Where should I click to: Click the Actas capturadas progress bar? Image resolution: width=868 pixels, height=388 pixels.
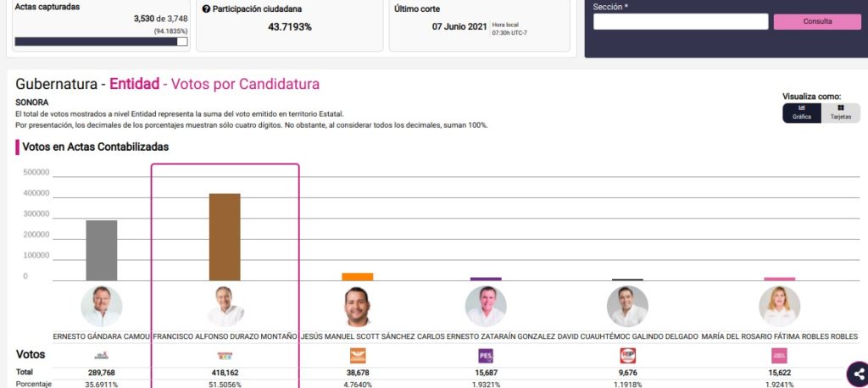click(x=101, y=41)
